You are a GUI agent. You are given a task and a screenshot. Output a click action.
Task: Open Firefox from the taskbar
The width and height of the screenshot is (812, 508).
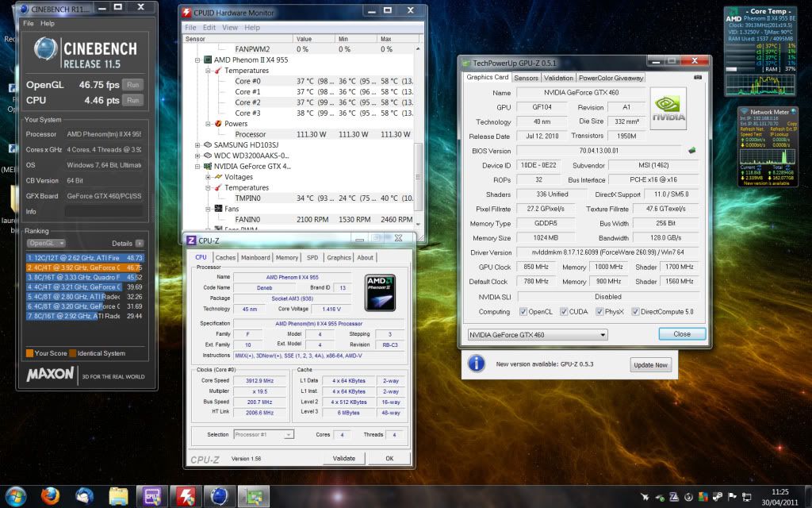click(49, 496)
